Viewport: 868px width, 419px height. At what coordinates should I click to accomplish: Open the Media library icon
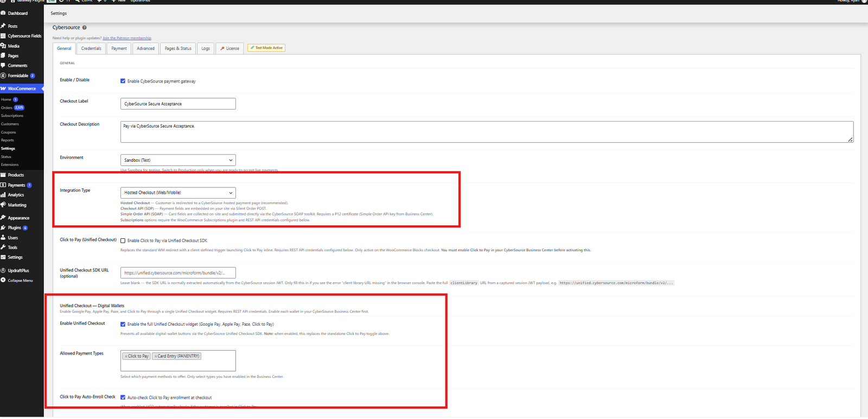[x=3, y=46]
